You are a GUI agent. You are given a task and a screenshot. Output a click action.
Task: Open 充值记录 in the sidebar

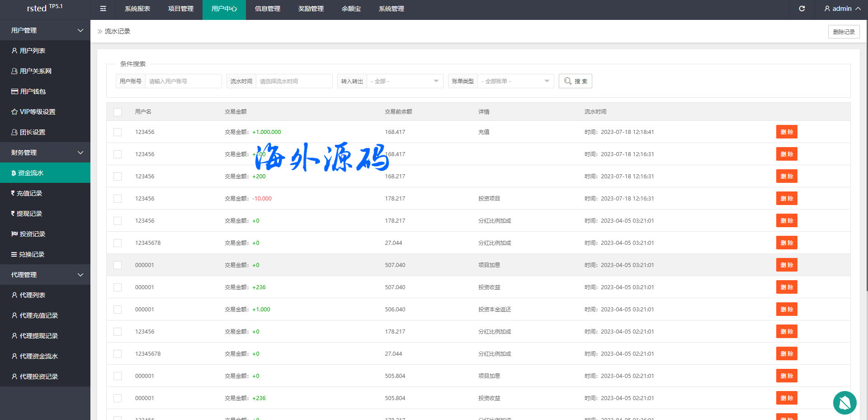pos(29,193)
